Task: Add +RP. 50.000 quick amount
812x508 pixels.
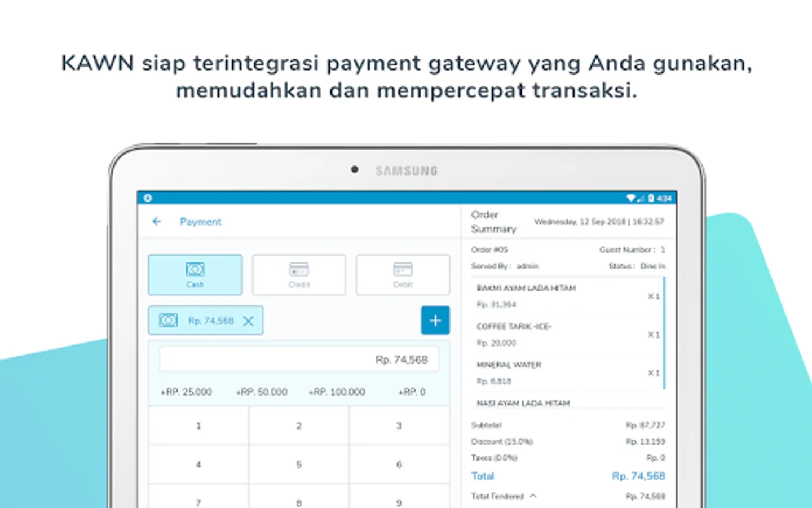Action: pyautogui.click(x=262, y=392)
